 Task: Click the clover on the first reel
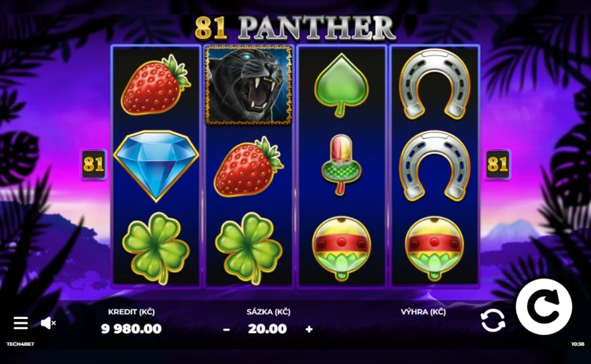point(156,248)
